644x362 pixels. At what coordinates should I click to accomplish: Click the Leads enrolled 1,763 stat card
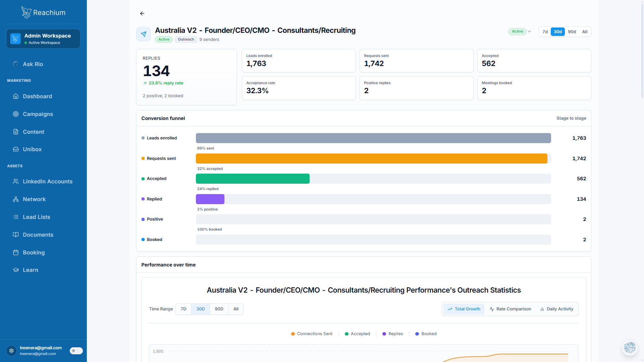[299, 61]
